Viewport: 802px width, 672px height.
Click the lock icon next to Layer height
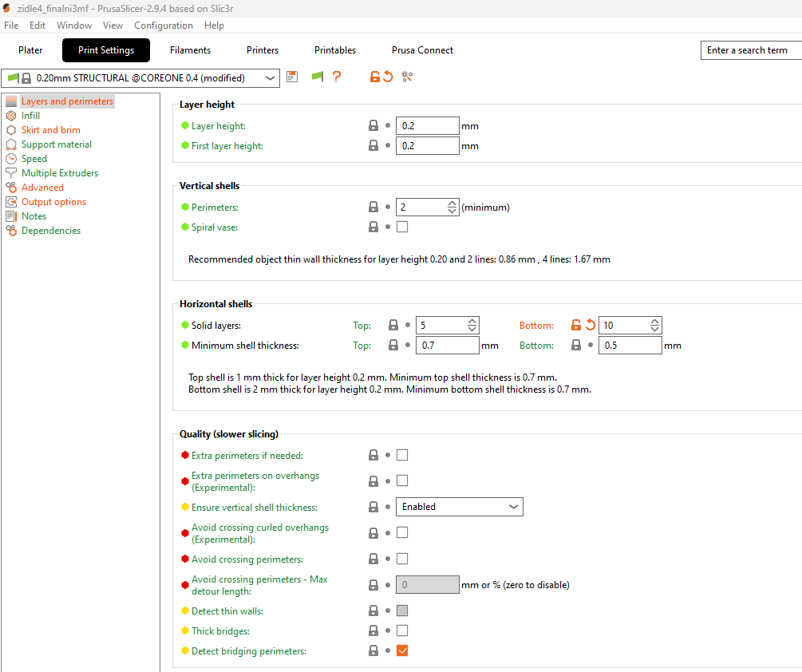click(373, 125)
